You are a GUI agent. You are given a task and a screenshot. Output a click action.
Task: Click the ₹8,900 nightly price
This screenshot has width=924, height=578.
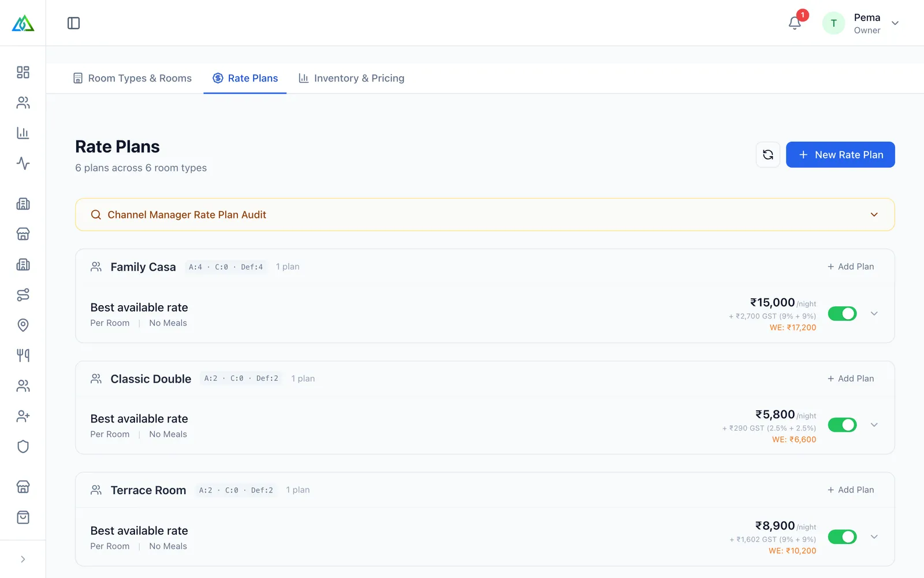(775, 525)
